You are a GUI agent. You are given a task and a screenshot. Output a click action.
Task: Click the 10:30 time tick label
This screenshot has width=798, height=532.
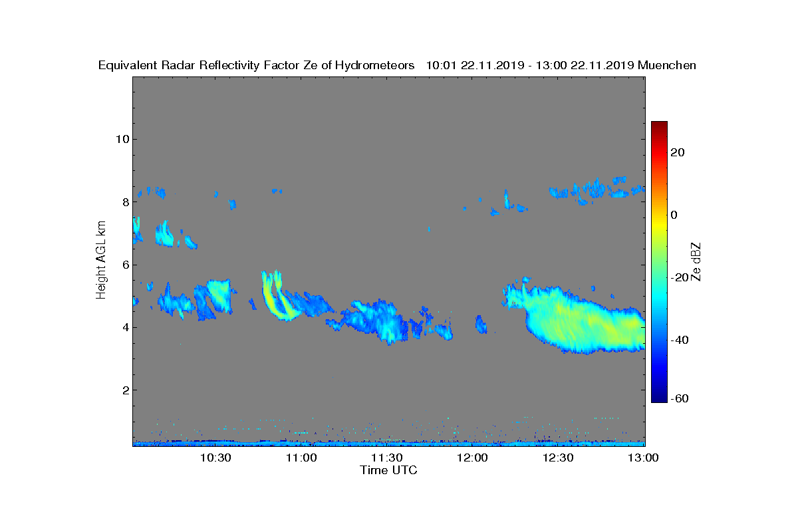click(215, 458)
